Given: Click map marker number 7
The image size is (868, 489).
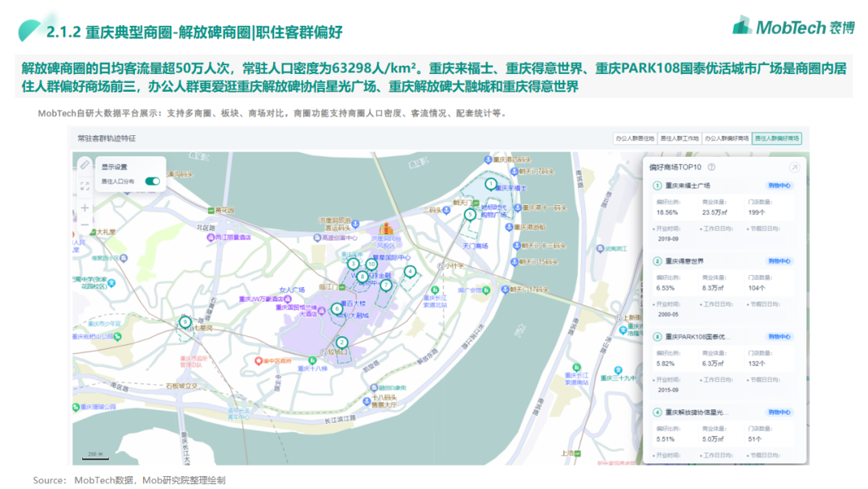Looking at the screenshot, I should (386, 286).
